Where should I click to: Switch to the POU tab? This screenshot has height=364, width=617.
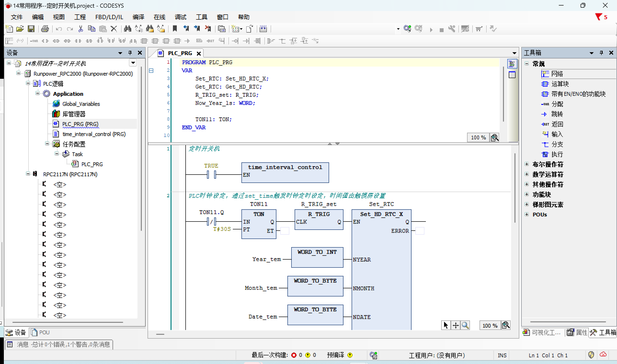click(x=41, y=332)
